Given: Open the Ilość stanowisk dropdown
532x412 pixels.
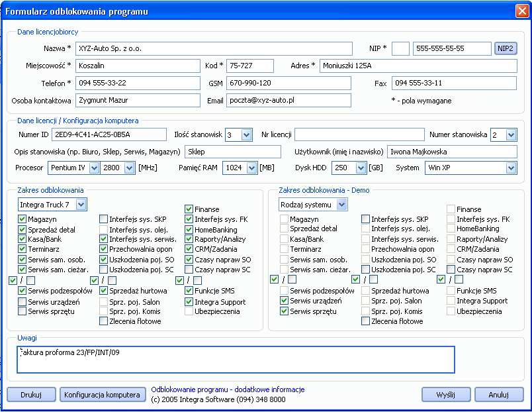Looking at the screenshot, I should click(x=247, y=135).
